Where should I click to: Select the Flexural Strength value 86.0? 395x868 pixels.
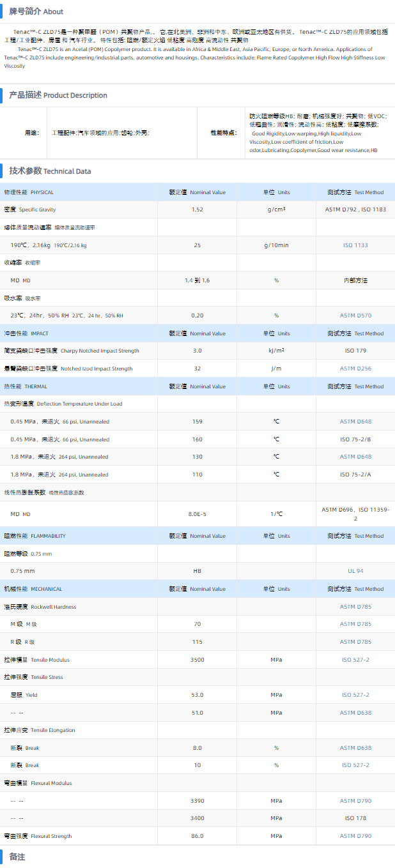(197, 836)
